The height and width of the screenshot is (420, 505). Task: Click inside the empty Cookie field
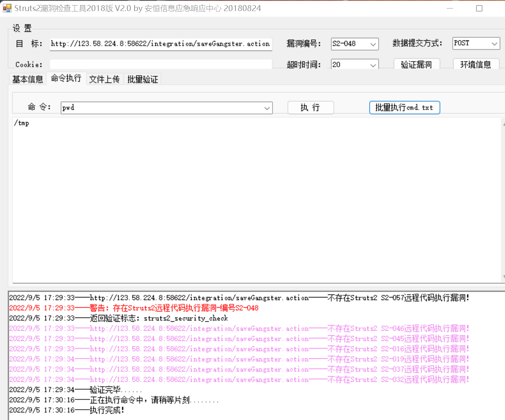[161, 64]
